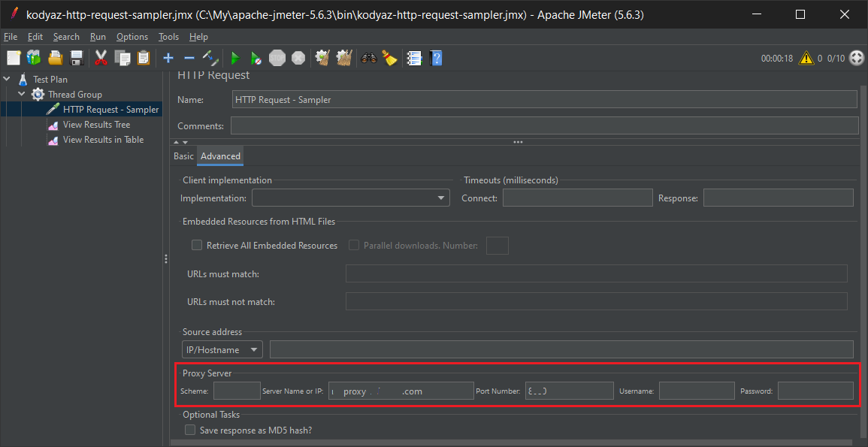Switch to the Basic tab
This screenshot has width=868, height=447.
pos(184,156)
